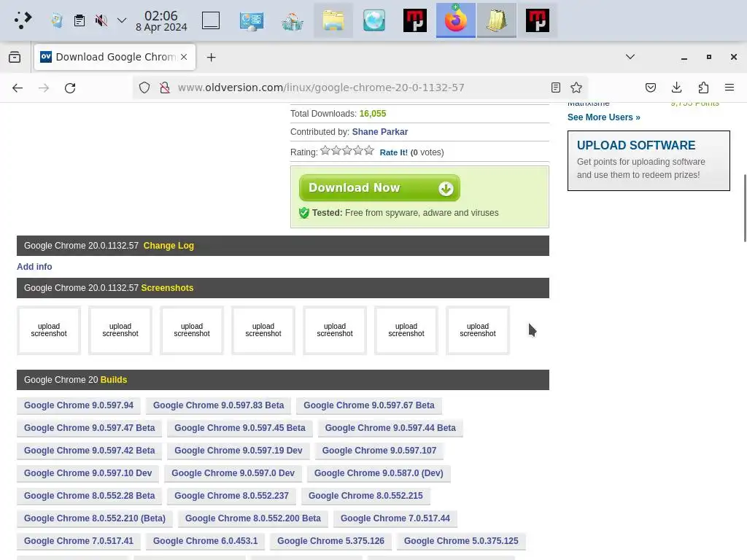
Task: Click the first upload screenshot thumbnail
Action: point(49,330)
